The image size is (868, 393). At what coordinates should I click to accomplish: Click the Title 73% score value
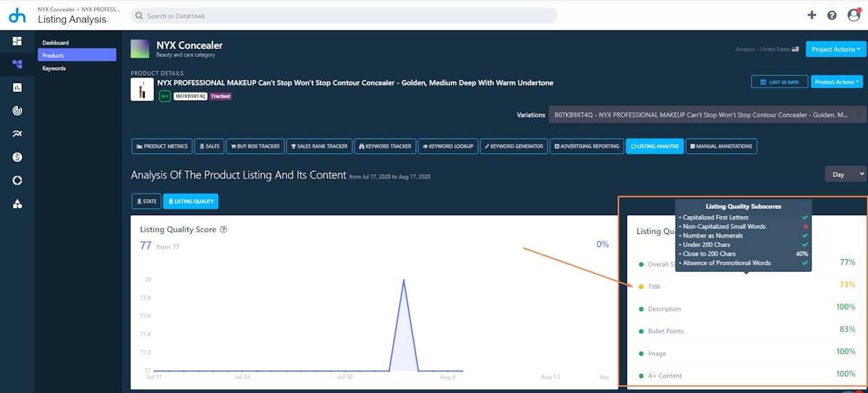pos(847,285)
